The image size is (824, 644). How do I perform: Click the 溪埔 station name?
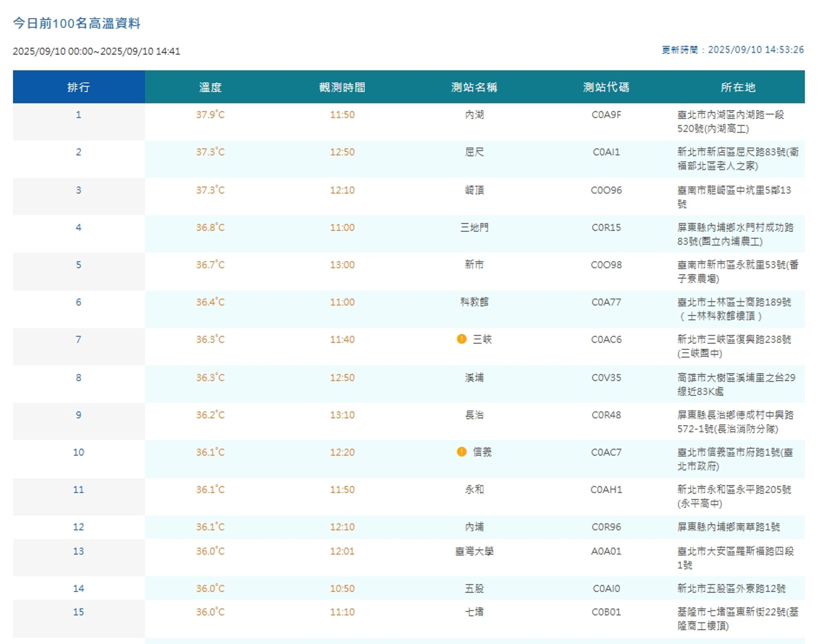tap(474, 378)
